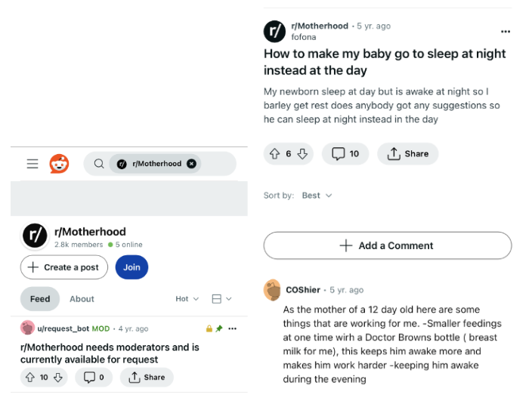Open overflow menu on request_bot post

[x=233, y=329]
